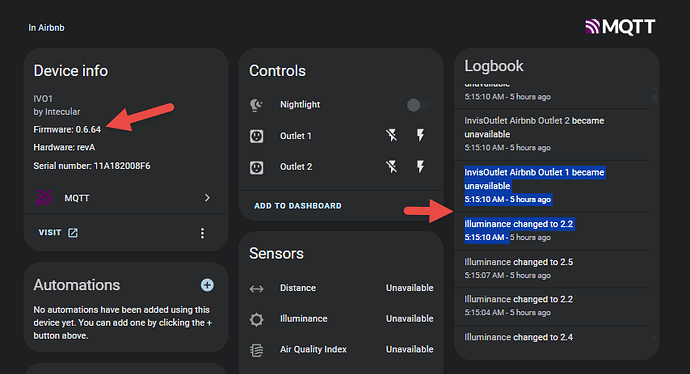Screen dimensions: 690x374
Task: Click the Outlet 1 label
Action: tap(296, 136)
